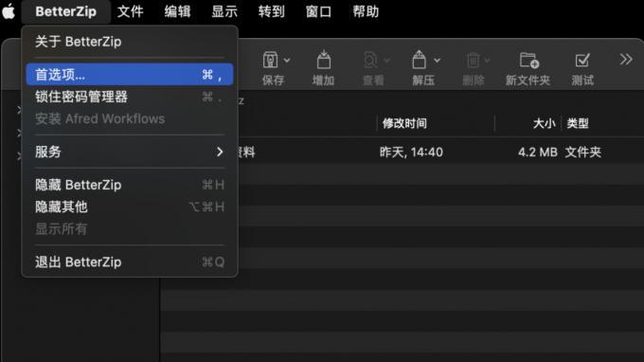Open the 编辑 menu

[x=177, y=11]
